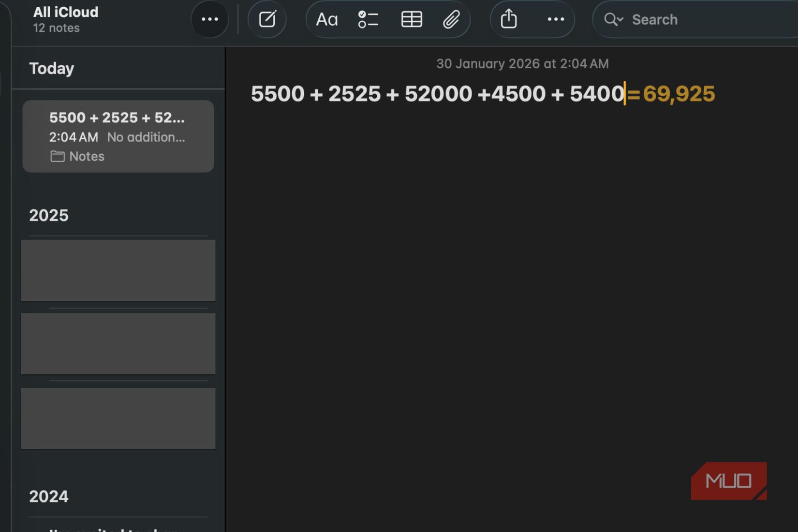The width and height of the screenshot is (798, 532).
Task: Open the Share menu for this note
Action: pyautogui.click(x=508, y=19)
